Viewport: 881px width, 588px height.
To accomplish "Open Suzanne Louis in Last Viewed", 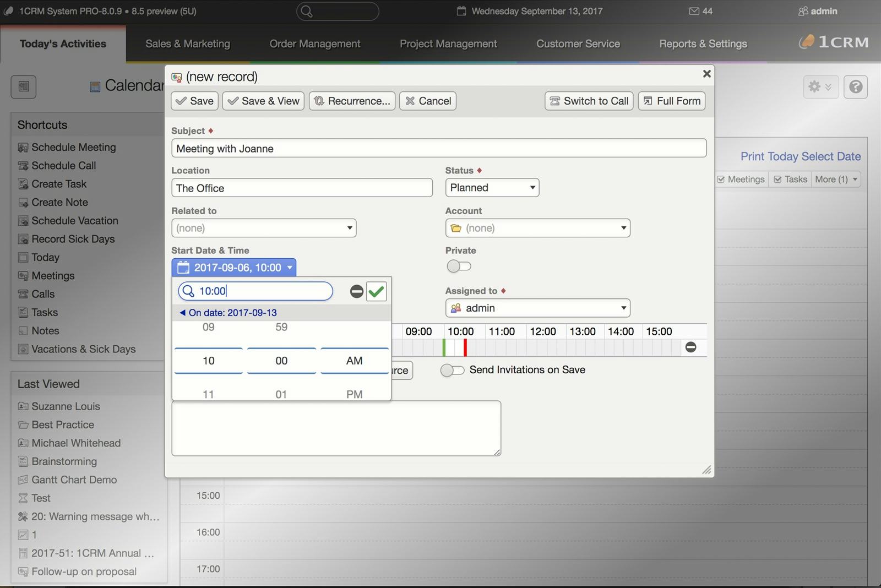I will [x=66, y=406].
